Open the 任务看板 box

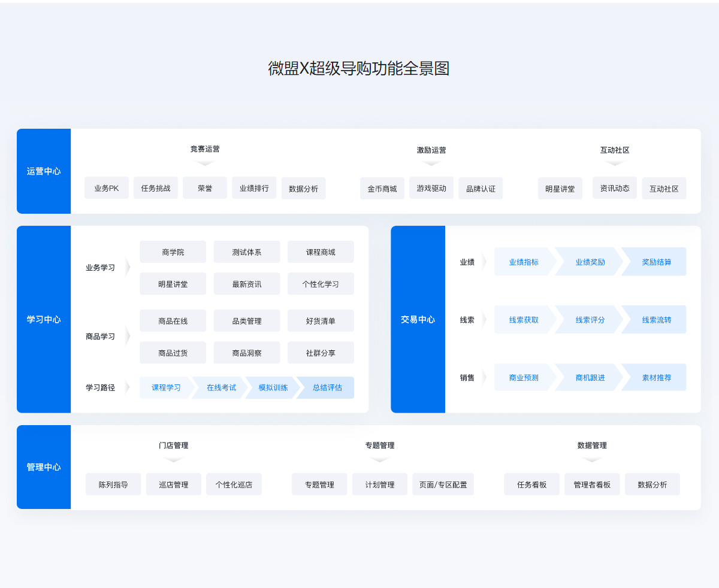[532, 484]
